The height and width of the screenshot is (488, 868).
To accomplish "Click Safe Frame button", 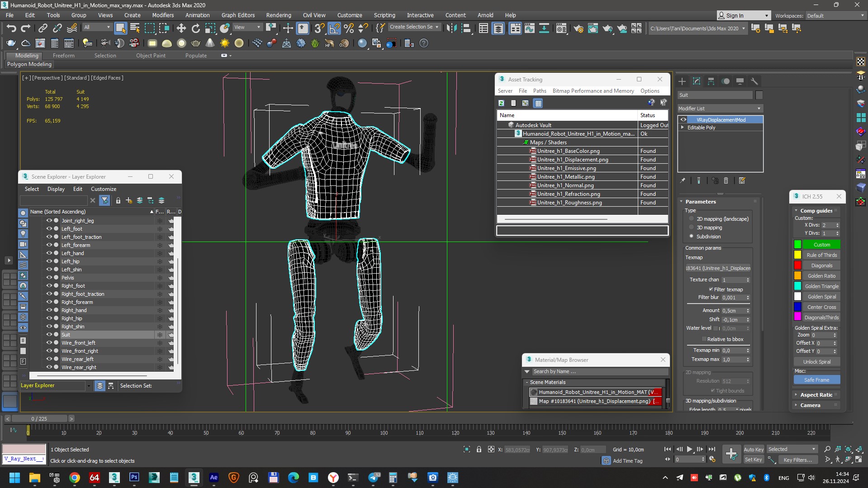I will coord(816,380).
